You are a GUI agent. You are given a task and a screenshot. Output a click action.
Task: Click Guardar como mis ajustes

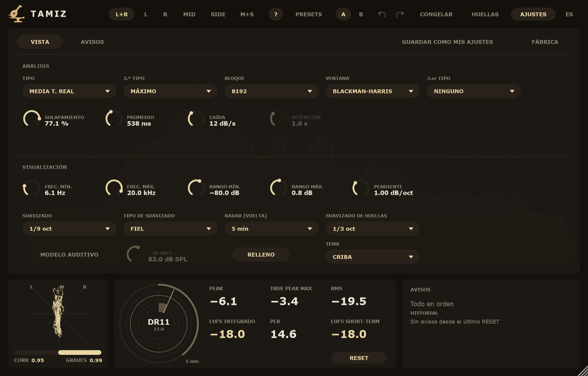[447, 42]
